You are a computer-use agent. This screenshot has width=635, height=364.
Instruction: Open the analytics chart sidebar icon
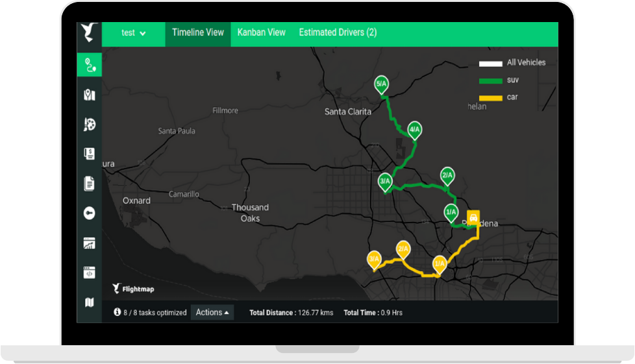tap(90, 243)
